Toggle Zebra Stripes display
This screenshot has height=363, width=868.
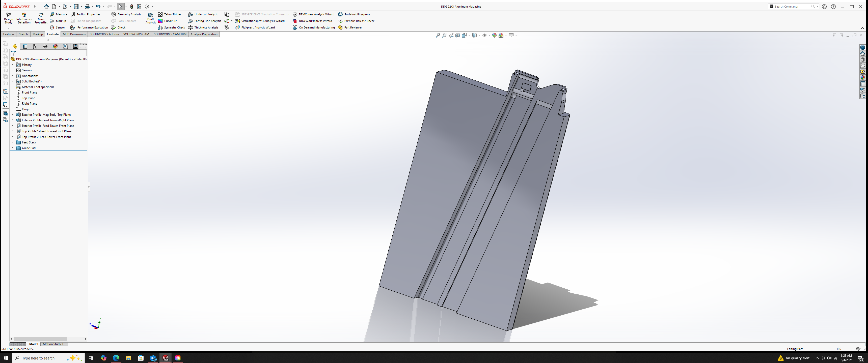[x=170, y=14]
